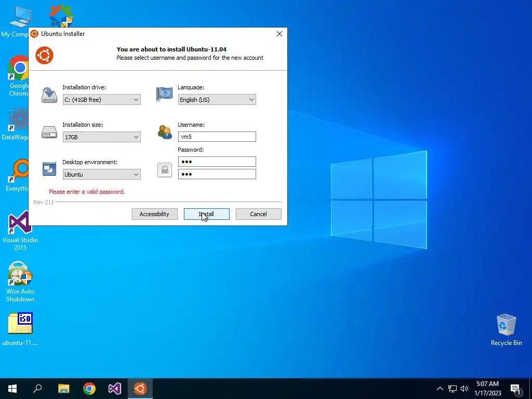
Task: Click the installation drive icon
Action: pos(49,95)
